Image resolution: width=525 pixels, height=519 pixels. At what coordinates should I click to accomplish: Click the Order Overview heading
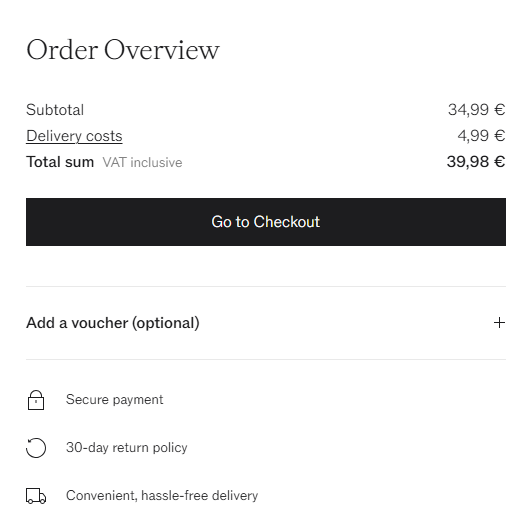[123, 50]
